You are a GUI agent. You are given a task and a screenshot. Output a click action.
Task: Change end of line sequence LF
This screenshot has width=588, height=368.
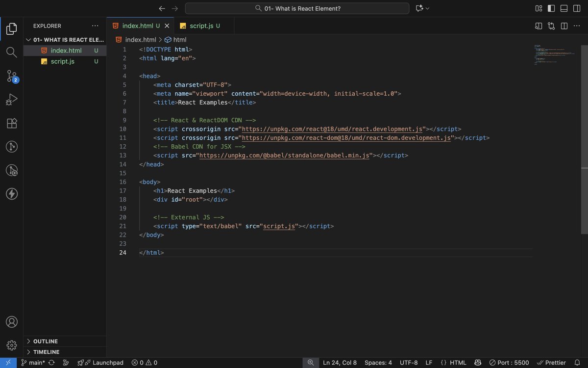pos(429,363)
